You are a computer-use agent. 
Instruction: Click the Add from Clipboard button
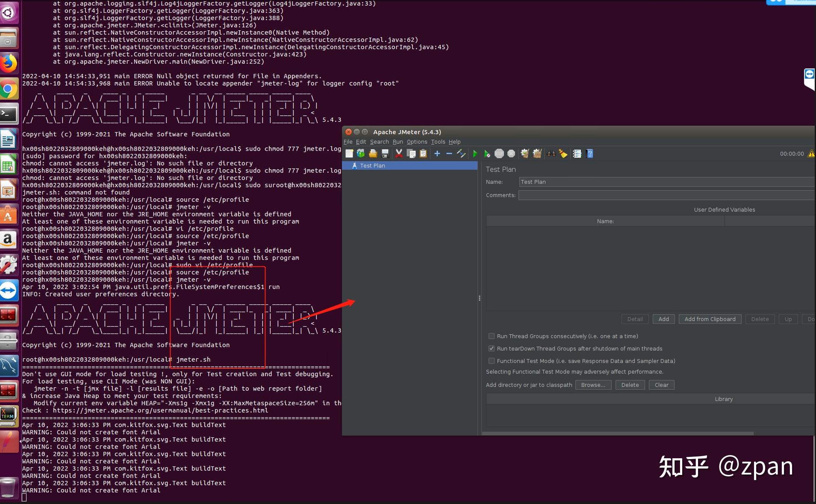click(710, 319)
